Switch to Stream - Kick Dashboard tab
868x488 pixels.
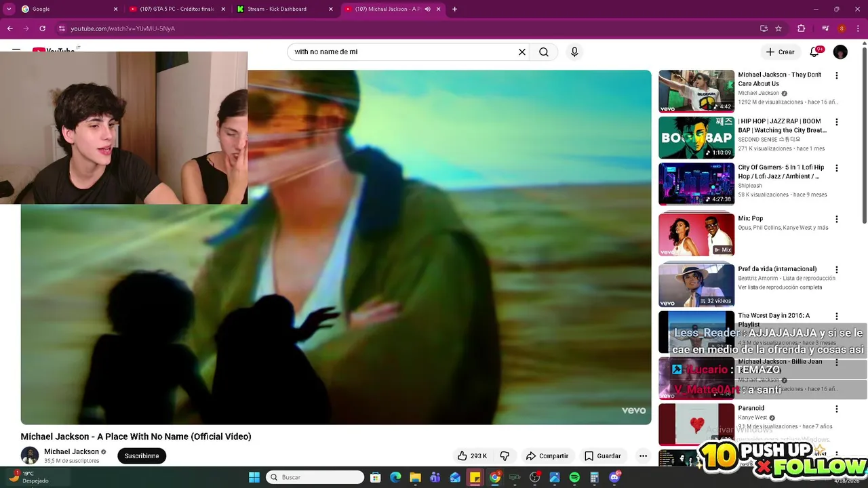tap(283, 9)
